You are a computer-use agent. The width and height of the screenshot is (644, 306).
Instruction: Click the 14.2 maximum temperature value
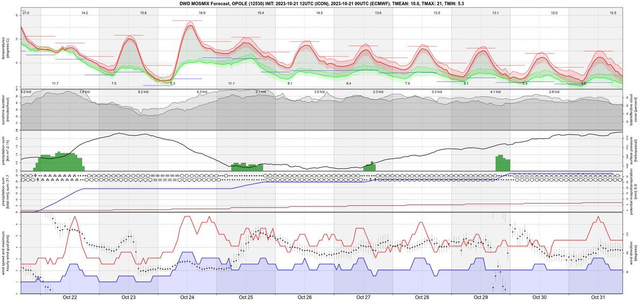84,12
